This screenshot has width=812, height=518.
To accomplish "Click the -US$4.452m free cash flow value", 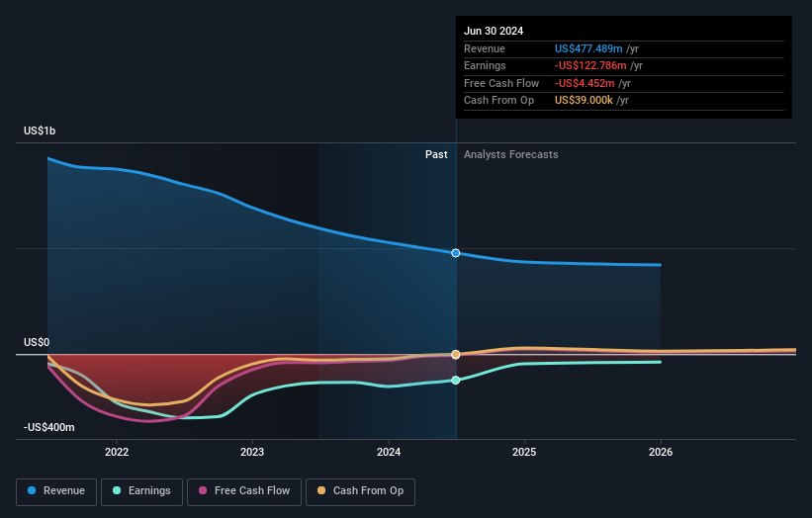I will tap(585, 83).
